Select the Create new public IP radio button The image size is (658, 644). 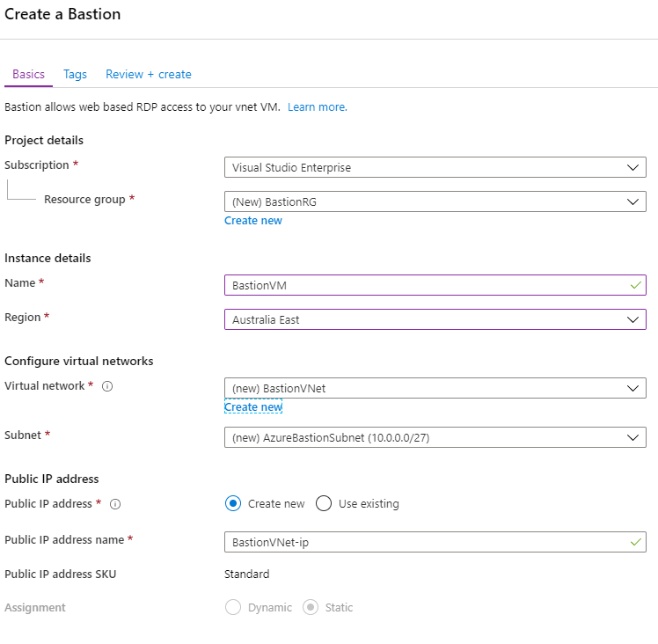click(233, 503)
